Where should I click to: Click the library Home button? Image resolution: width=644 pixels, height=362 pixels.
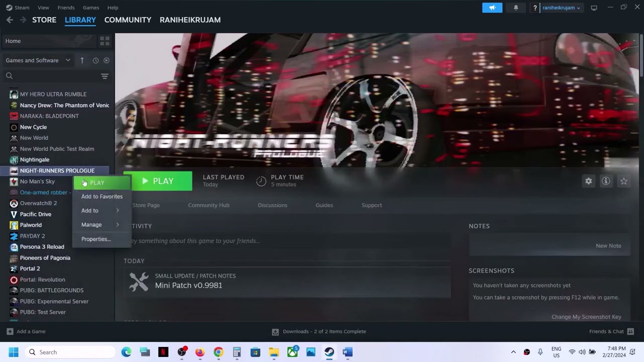[x=49, y=41]
